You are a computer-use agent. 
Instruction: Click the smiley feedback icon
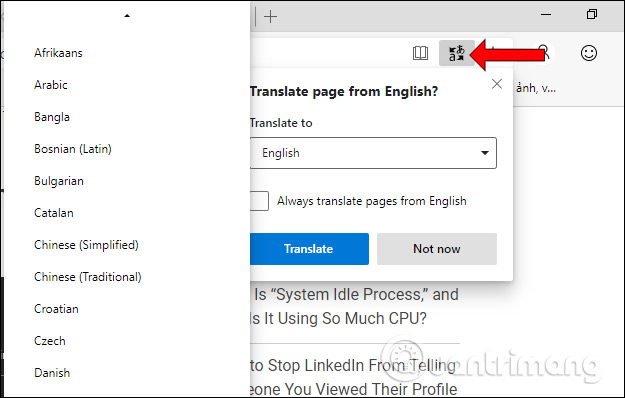589,53
